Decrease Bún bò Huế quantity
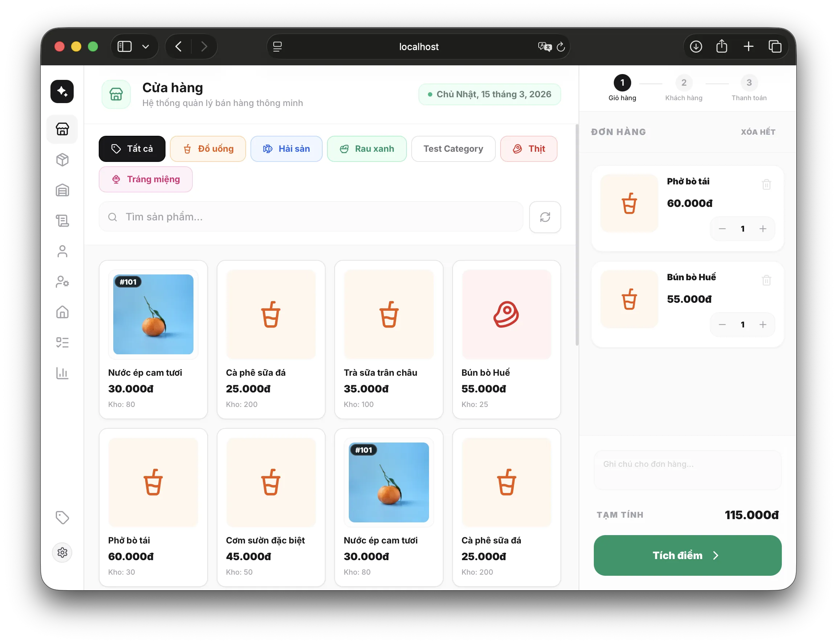Image resolution: width=837 pixels, height=644 pixels. pyautogui.click(x=722, y=325)
